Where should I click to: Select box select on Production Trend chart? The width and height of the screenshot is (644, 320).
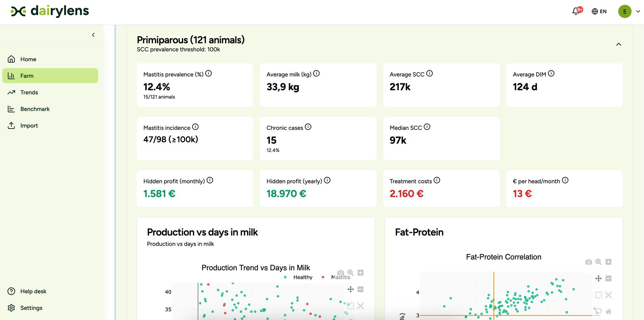351,306
